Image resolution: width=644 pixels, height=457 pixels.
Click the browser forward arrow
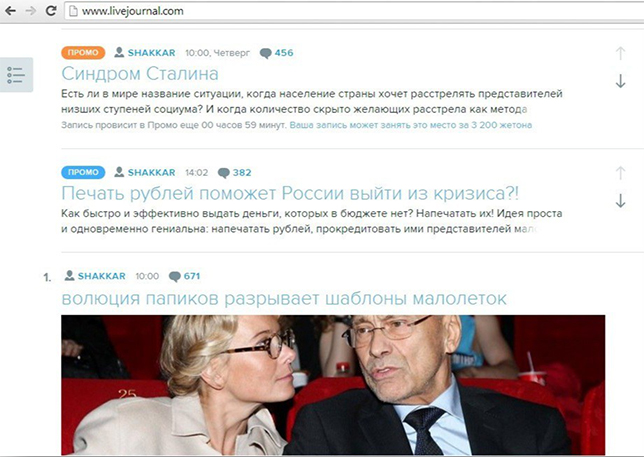click(31, 11)
